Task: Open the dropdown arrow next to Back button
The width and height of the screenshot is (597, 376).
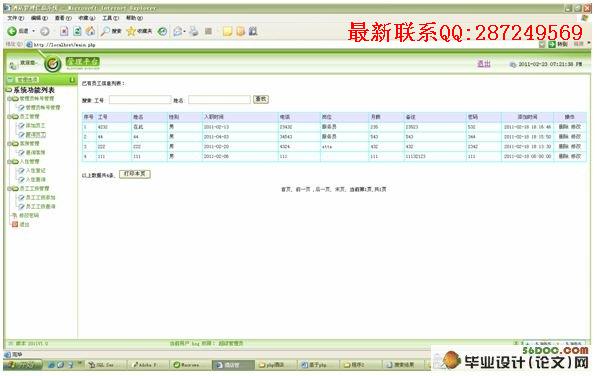Action: [x=34, y=31]
